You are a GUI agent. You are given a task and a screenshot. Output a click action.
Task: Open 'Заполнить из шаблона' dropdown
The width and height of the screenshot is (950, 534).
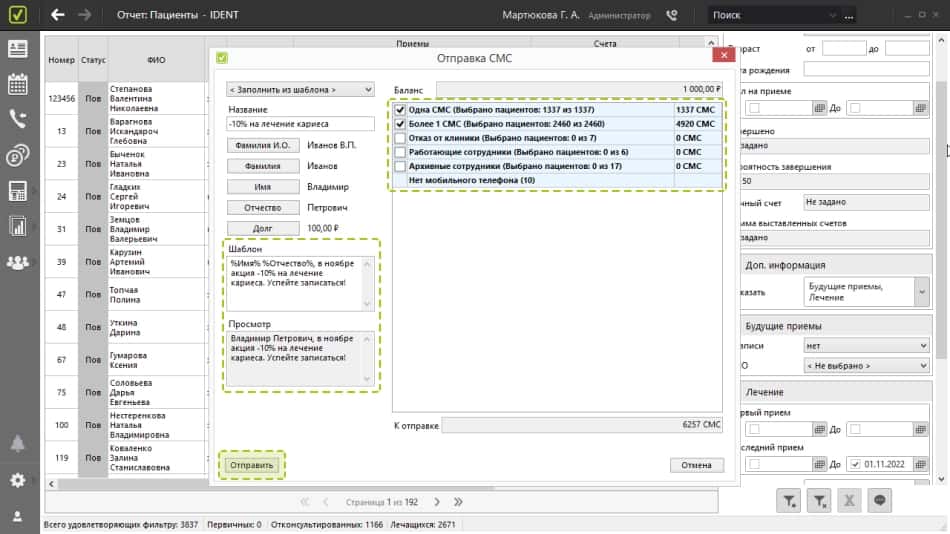(x=300, y=89)
